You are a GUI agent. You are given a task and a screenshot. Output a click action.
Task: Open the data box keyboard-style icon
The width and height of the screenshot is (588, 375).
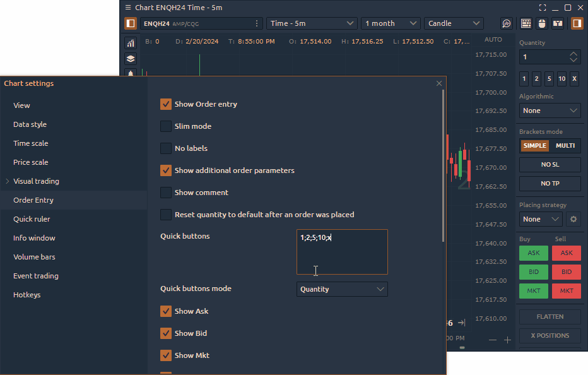pyautogui.click(x=526, y=23)
